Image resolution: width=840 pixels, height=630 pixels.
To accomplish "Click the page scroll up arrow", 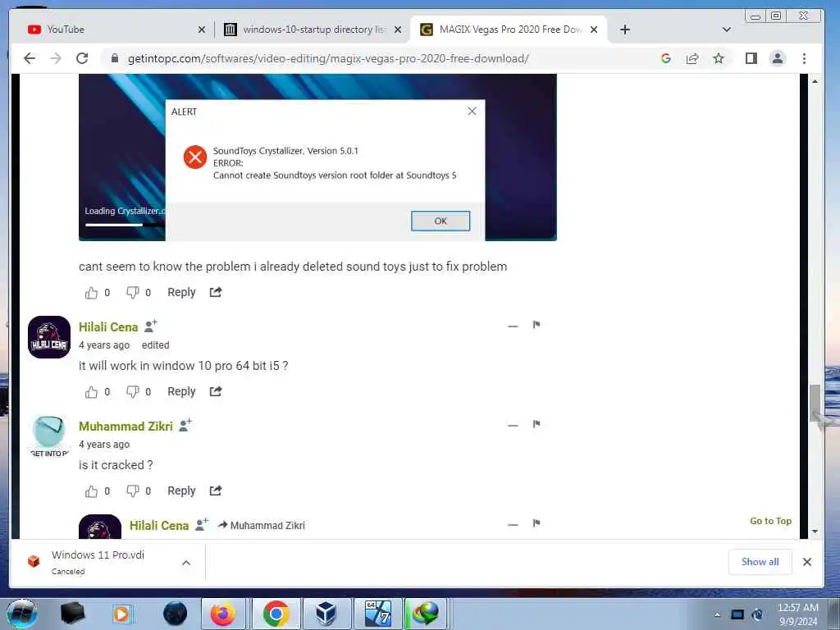I will pos(815,81).
